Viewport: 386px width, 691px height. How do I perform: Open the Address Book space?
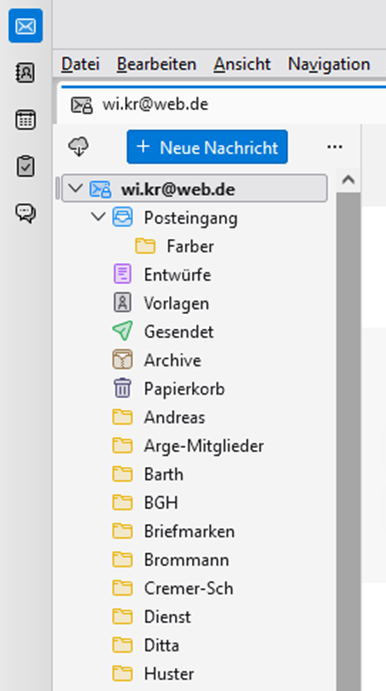coord(26,72)
